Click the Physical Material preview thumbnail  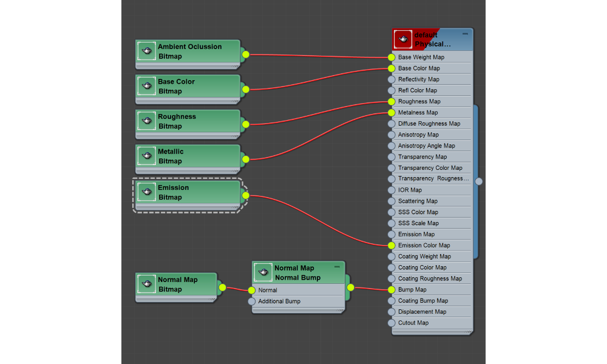click(x=402, y=39)
